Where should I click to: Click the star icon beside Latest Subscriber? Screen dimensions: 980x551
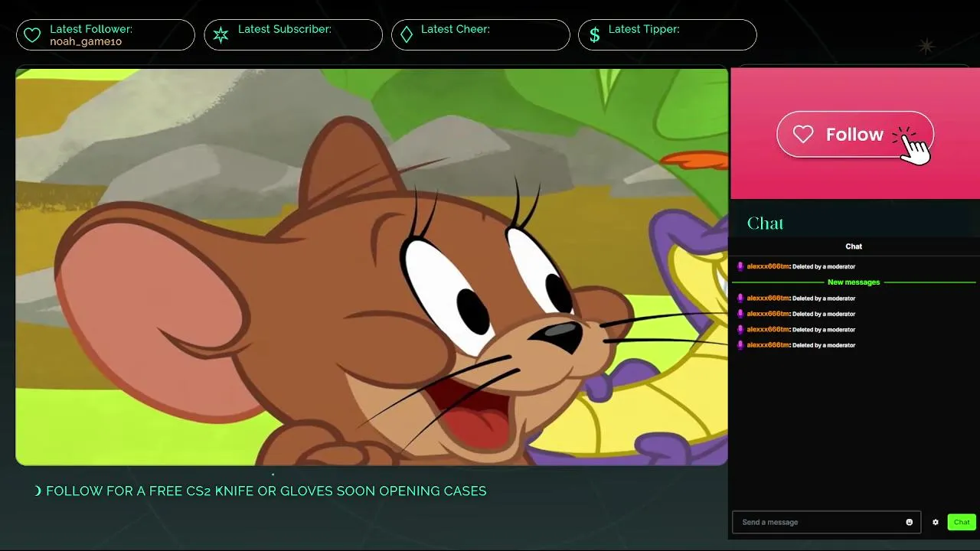click(220, 35)
